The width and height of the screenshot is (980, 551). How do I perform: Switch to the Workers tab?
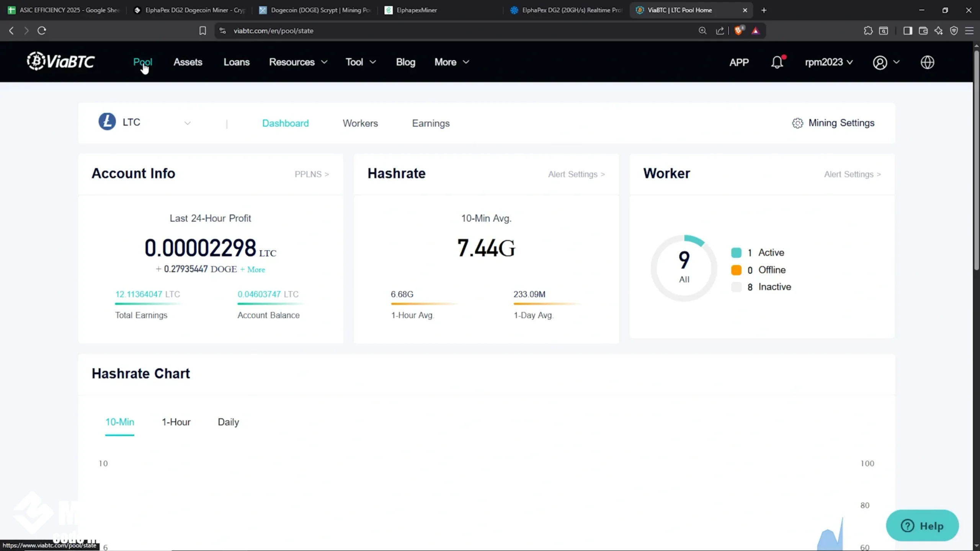(x=360, y=123)
